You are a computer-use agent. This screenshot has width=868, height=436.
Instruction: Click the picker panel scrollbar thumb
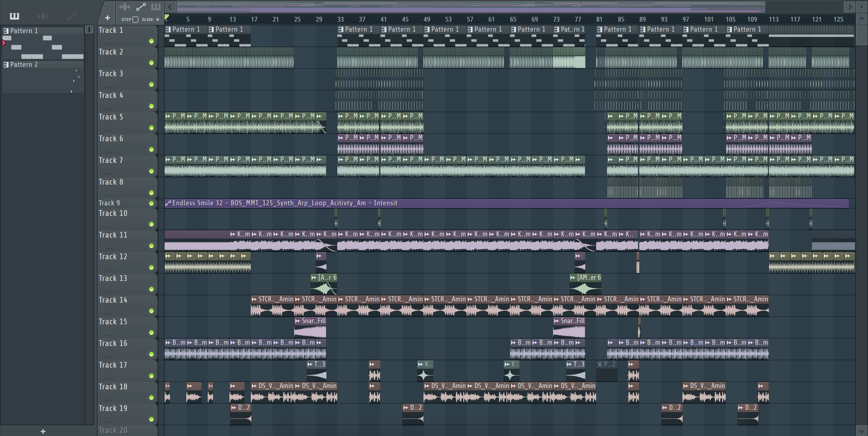pos(89,30)
